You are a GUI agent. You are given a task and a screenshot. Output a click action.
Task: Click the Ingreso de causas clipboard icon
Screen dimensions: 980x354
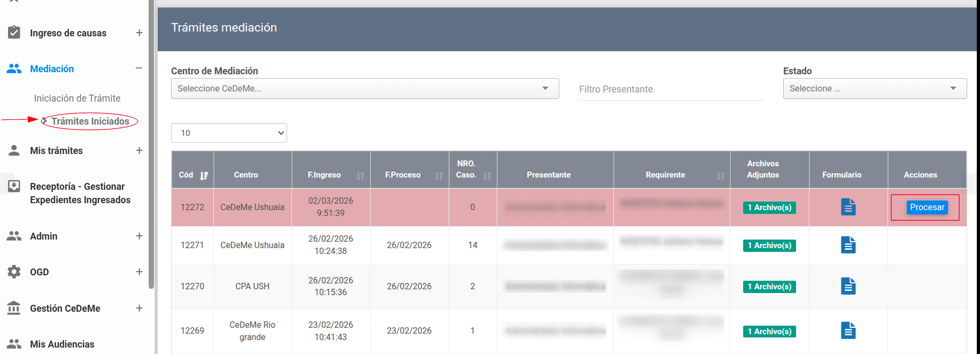pos(14,33)
